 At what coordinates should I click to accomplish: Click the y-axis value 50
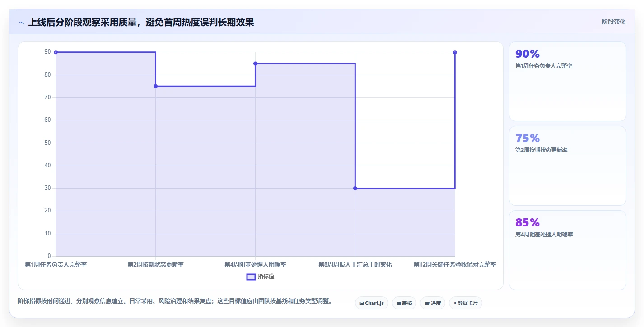[x=47, y=143]
